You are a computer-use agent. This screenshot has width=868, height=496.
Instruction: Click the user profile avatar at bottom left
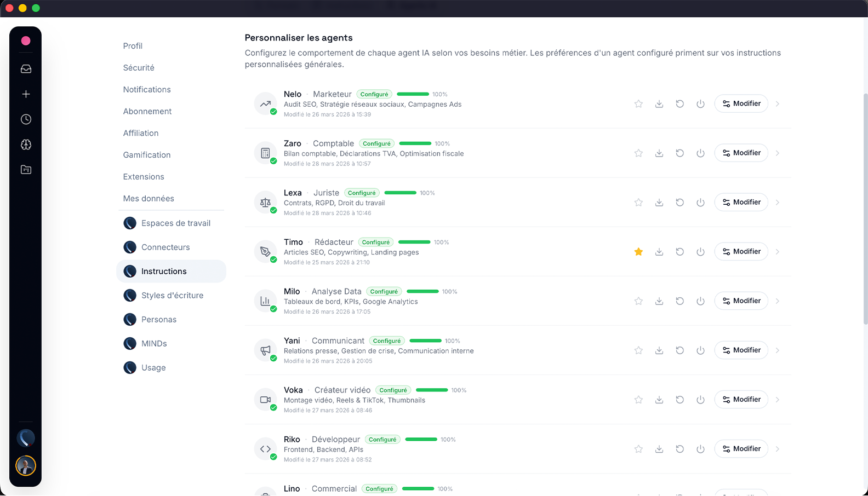26,466
